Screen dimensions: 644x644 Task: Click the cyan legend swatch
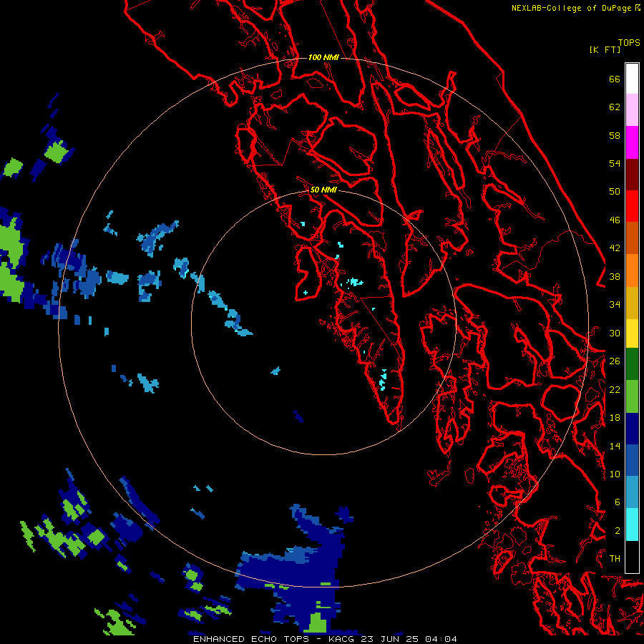pyautogui.click(x=632, y=525)
